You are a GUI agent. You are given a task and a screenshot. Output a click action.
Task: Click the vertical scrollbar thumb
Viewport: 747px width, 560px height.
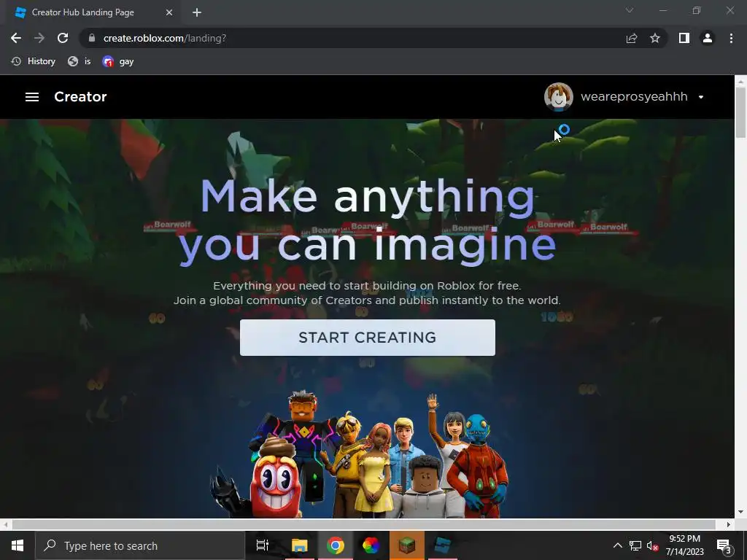(741, 112)
